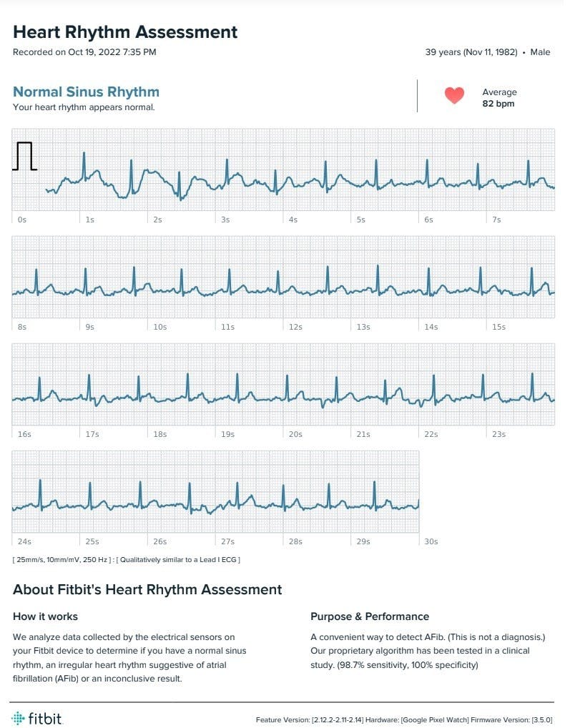Click the red heart icon

click(x=454, y=96)
